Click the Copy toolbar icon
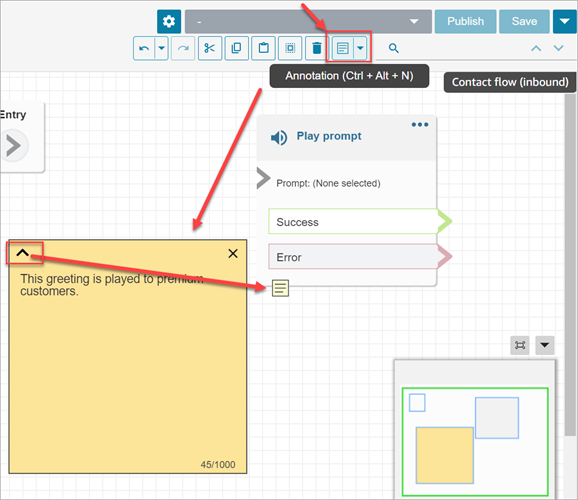Screen dimensions: 578x500 tap(236, 48)
